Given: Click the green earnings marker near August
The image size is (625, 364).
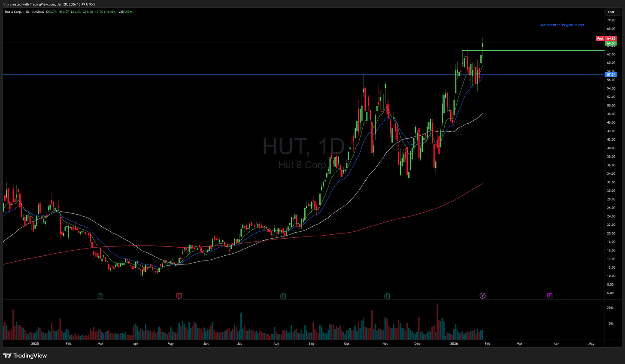Looking at the screenshot, I should pyautogui.click(x=283, y=296).
